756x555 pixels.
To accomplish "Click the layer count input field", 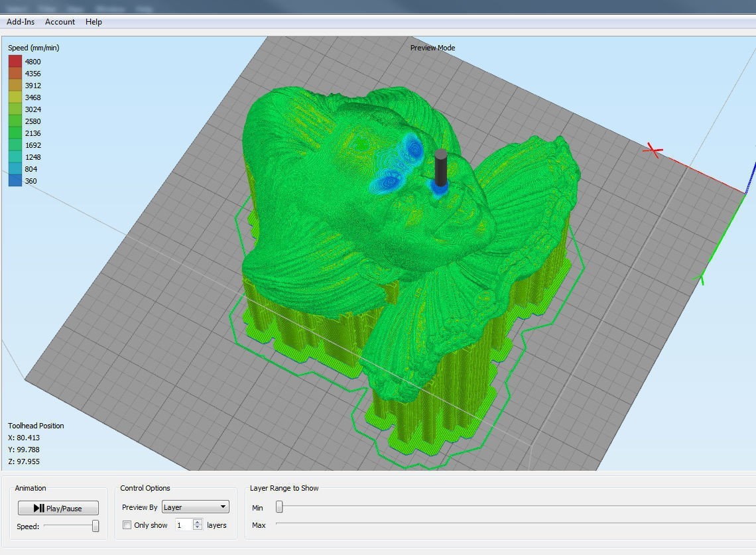I will 183,525.
